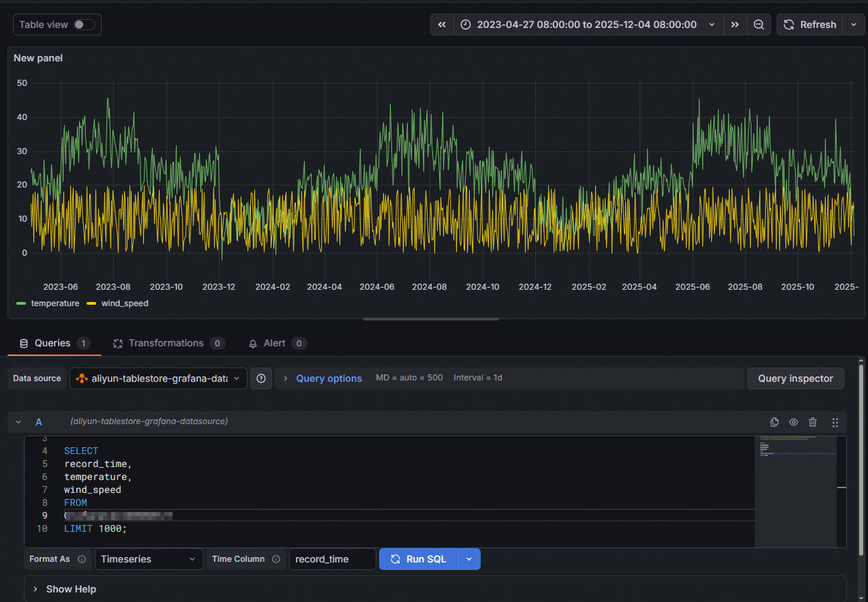Shift time range forward with double-right arrows

point(734,25)
